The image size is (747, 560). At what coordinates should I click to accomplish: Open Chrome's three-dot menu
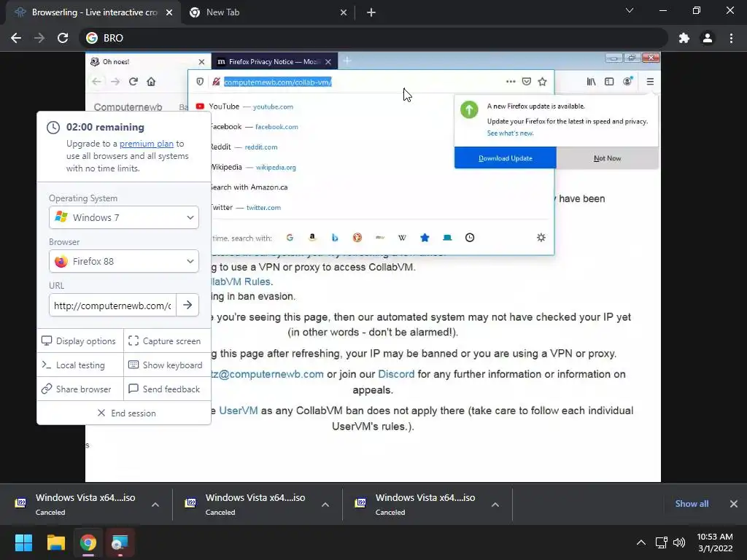(x=731, y=38)
